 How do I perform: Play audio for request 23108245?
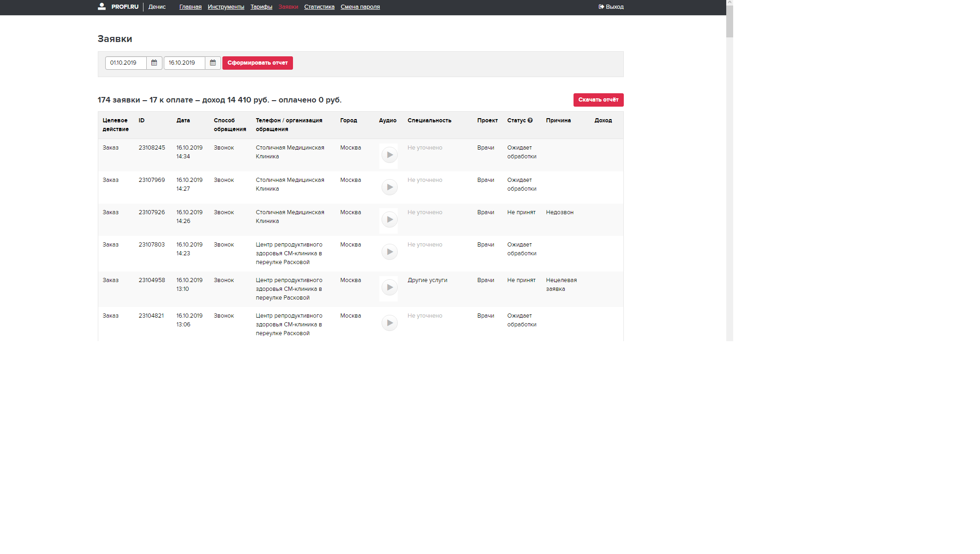tap(389, 155)
